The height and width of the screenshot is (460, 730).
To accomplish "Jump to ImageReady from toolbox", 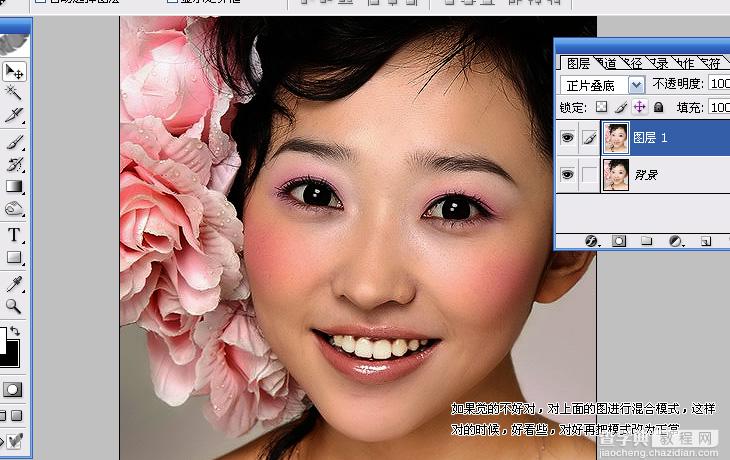I will (x=13, y=440).
